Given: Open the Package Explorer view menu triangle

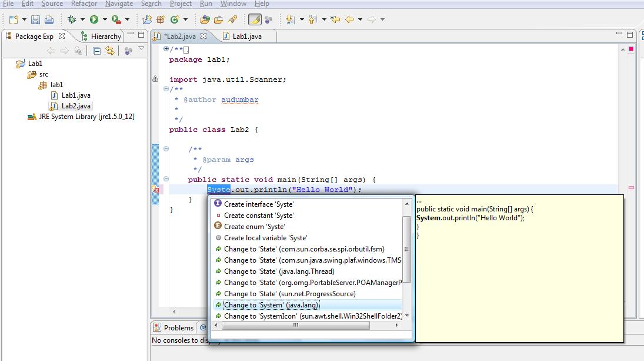Looking at the screenshot, I should 141,48.
